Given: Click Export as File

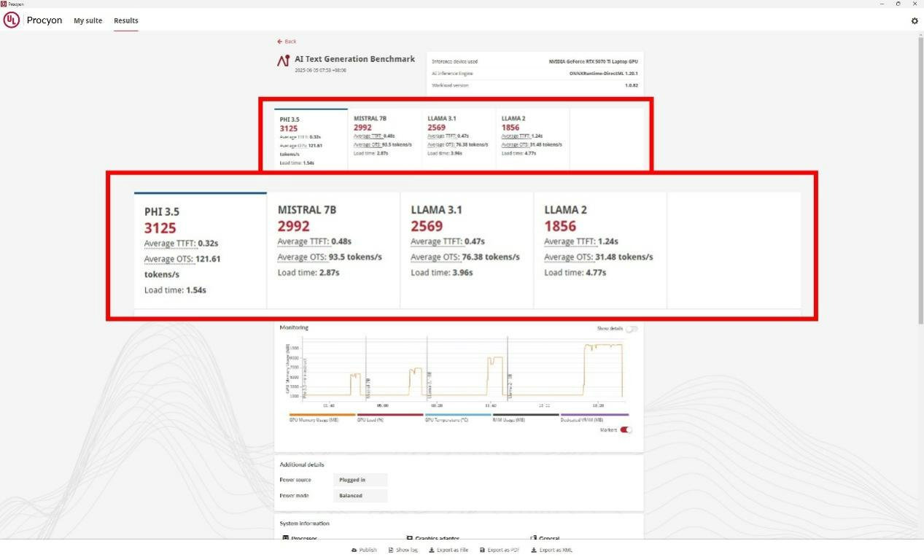Looking at the screenshot, I should point(449,550).
